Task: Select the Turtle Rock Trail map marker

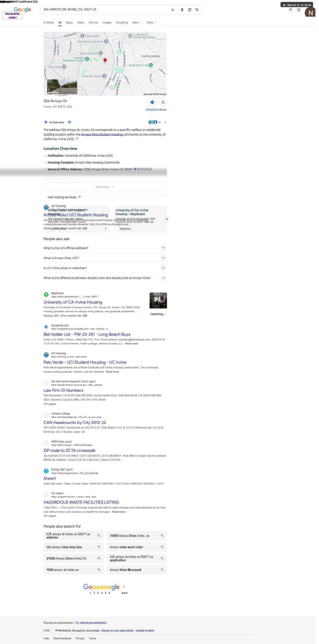Action: click(x=151, y=65)
